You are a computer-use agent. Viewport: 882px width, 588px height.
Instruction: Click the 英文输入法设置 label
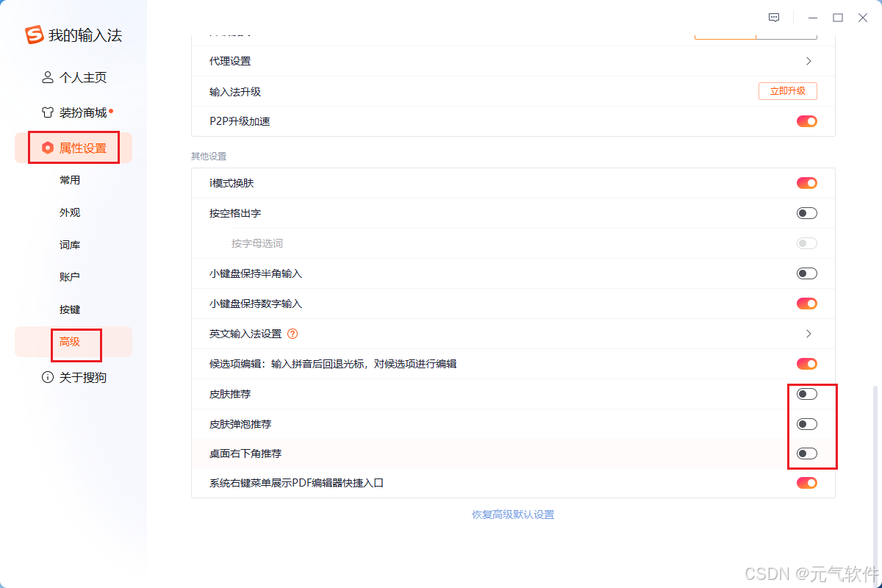(245, 334)
